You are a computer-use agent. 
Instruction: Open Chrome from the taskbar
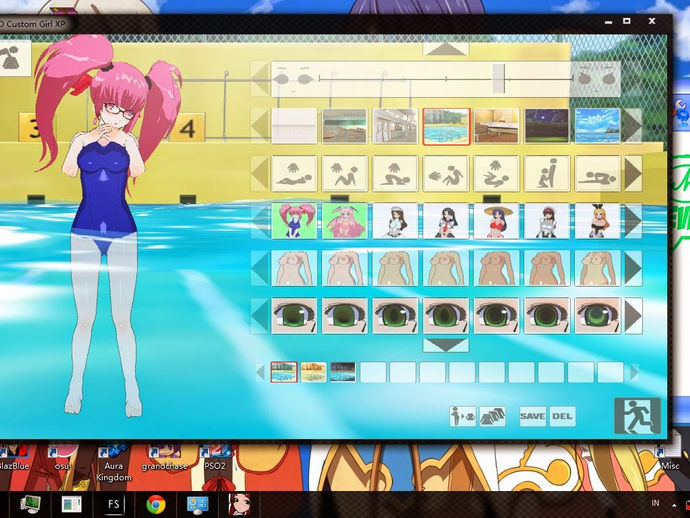point(156,504)
